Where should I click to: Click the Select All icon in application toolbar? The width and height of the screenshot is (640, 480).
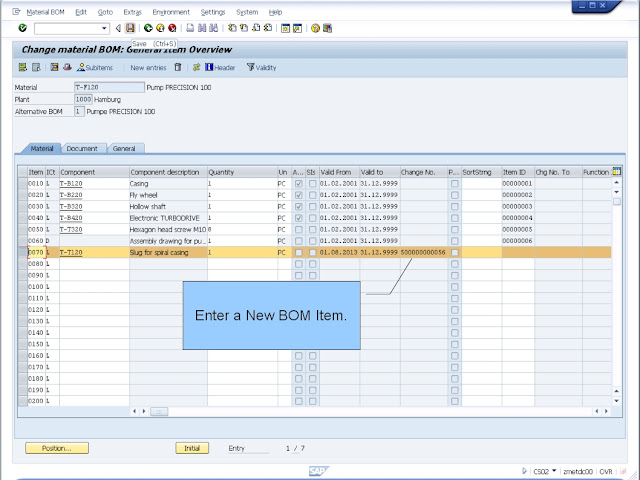coord(23,67)
